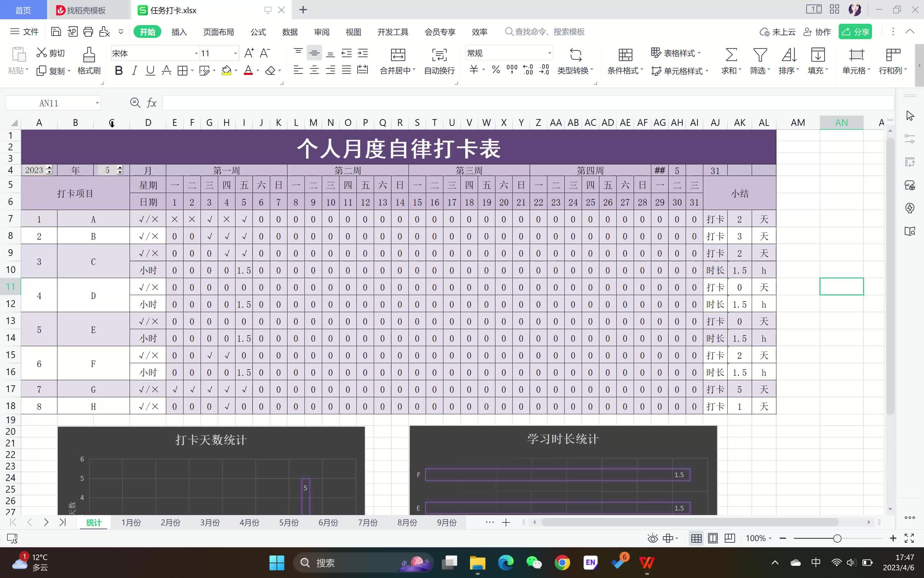This screenshot has width=924, height=578.
Task: Open the Data (数据) tab
Action: click(290, 32)
